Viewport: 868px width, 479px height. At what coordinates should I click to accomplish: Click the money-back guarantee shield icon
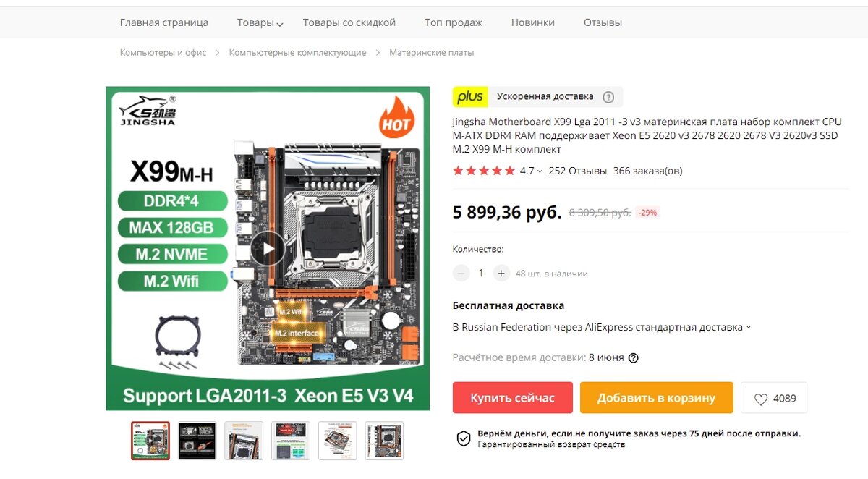[x=464, y=438]
